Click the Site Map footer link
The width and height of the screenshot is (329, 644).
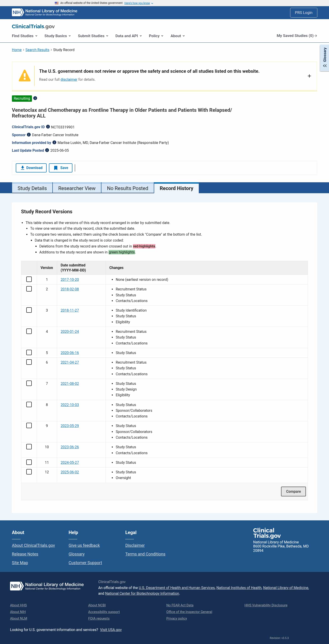[x=20, y=563]
